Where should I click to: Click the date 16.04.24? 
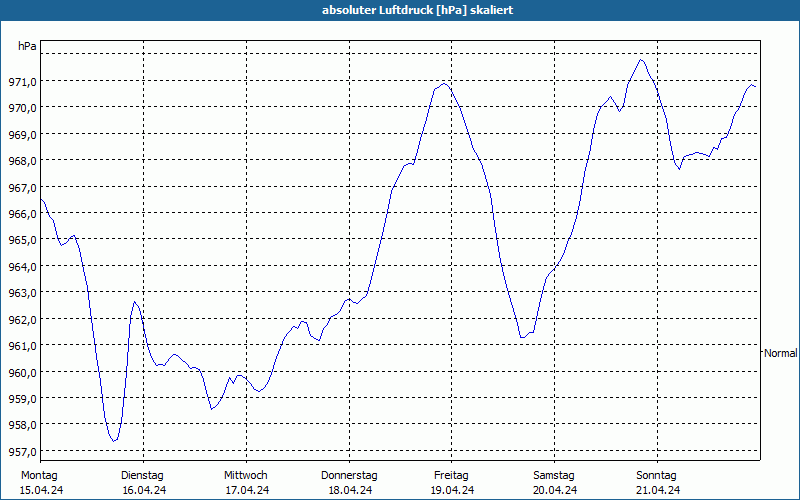144,490
